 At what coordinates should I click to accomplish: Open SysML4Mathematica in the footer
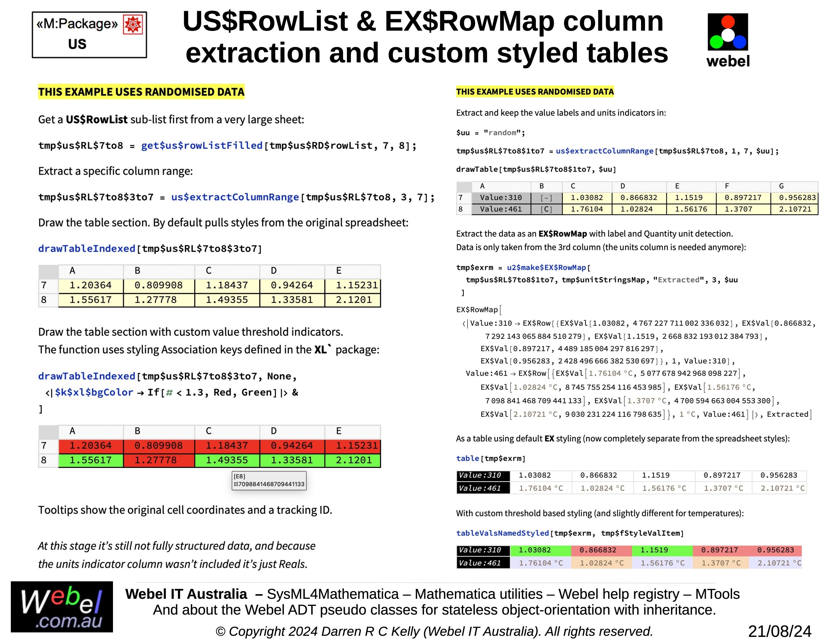(x=332, y=594)
